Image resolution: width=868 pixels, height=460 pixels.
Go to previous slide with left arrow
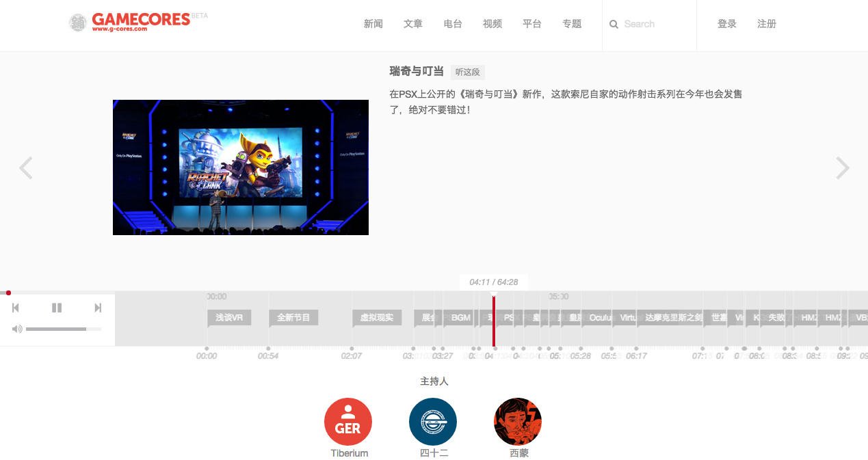click(25, 167)
